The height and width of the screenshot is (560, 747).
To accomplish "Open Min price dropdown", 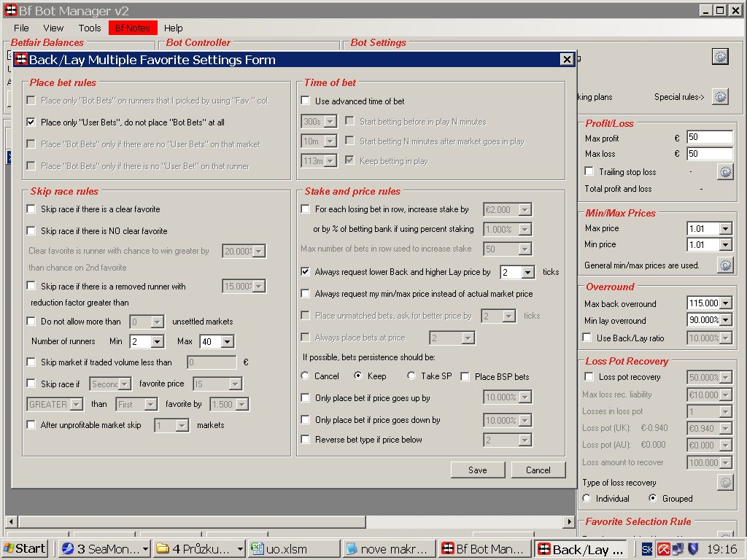I will 725,245.
